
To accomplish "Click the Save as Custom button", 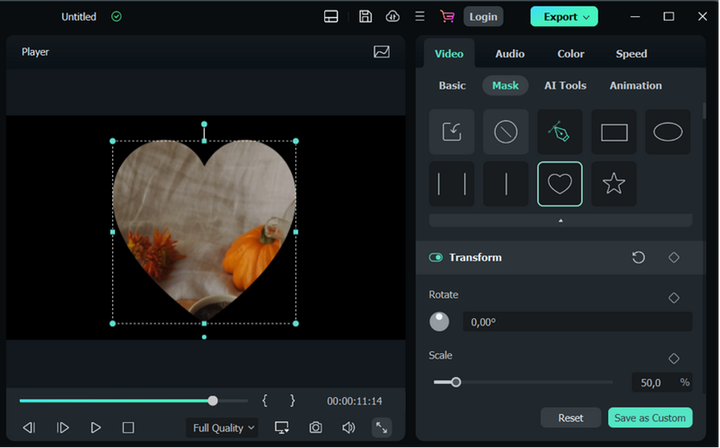I will (649, 418).
